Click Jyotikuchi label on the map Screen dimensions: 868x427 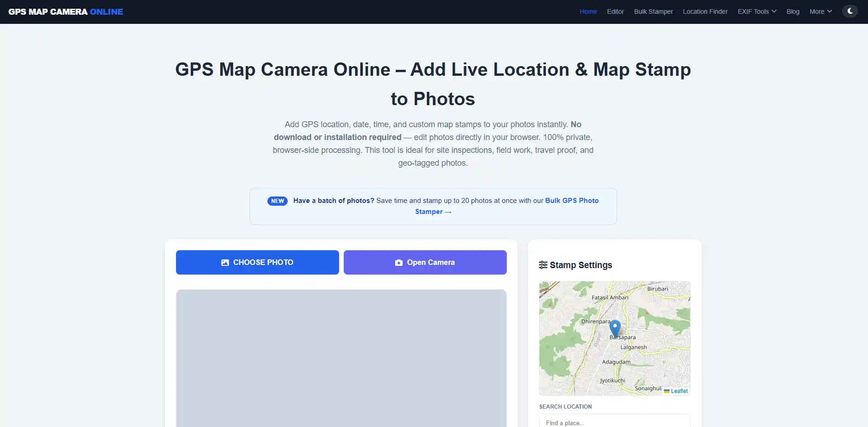[x=613, y=380]
